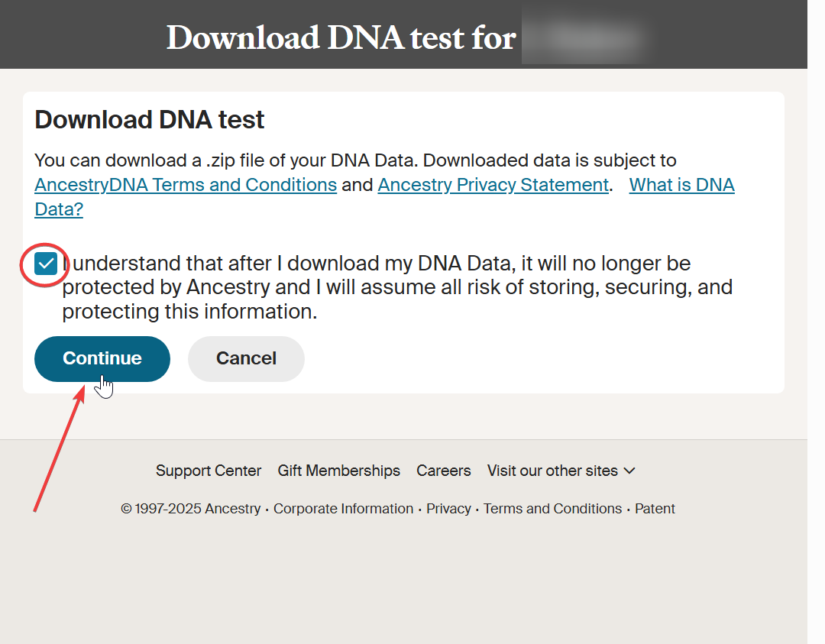Open the Ancestry Privacy Statement link
This screenshot has height=644, width=825.
(x=493, y=185)
